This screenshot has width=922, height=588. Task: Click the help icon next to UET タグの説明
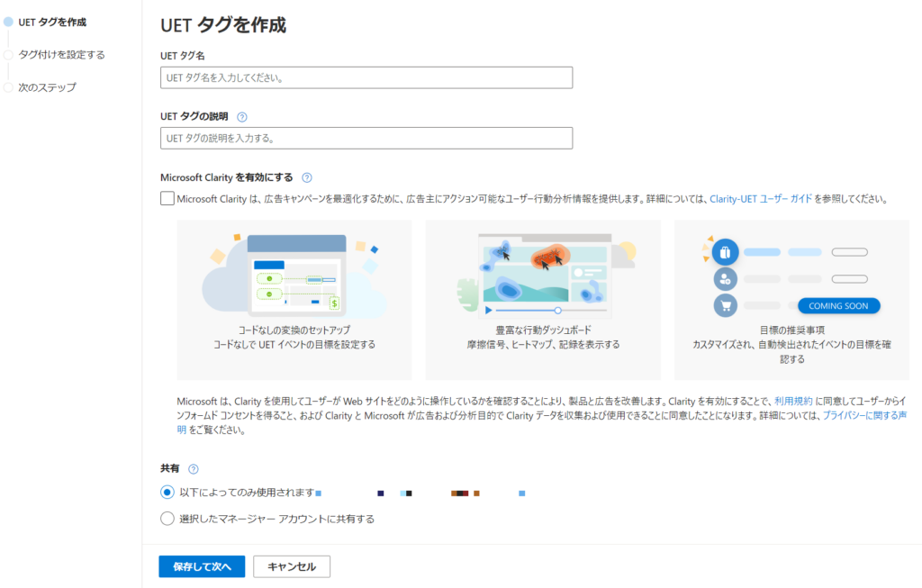click(x=241, y=117)
